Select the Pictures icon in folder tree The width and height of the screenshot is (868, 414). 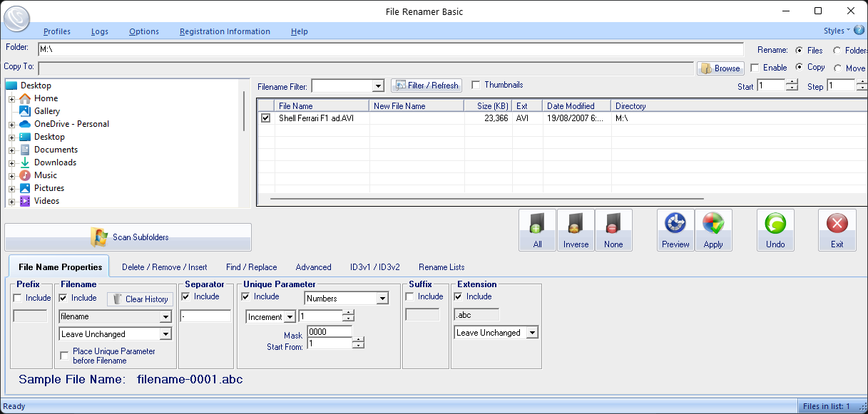[x=25, y=188]
